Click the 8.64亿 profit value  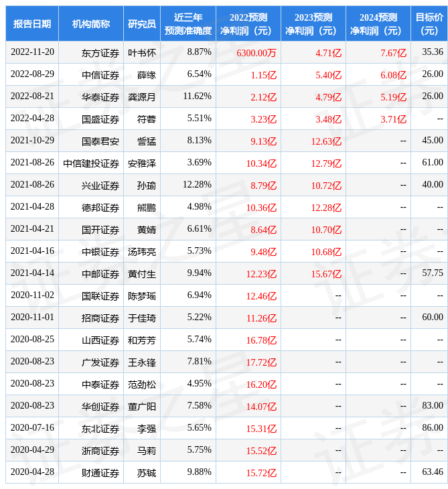click(264, 230)
